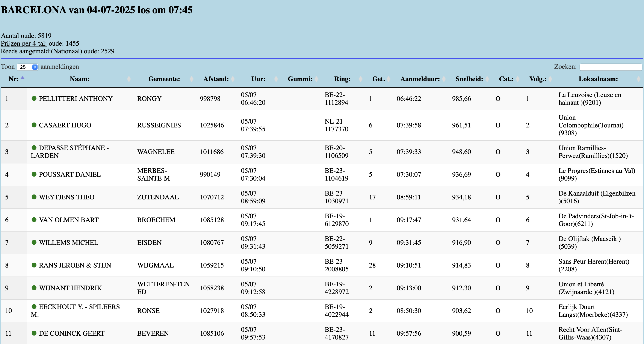Click green status dot for CASAERT HUGO
Viewport: 644px width, 344px height.
(34, 125)
